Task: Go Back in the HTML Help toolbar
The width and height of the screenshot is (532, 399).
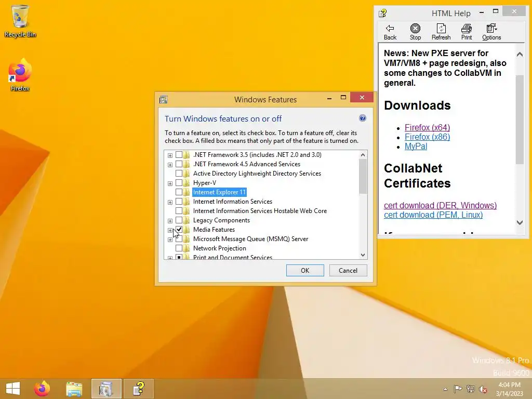Action: [390, 32]
